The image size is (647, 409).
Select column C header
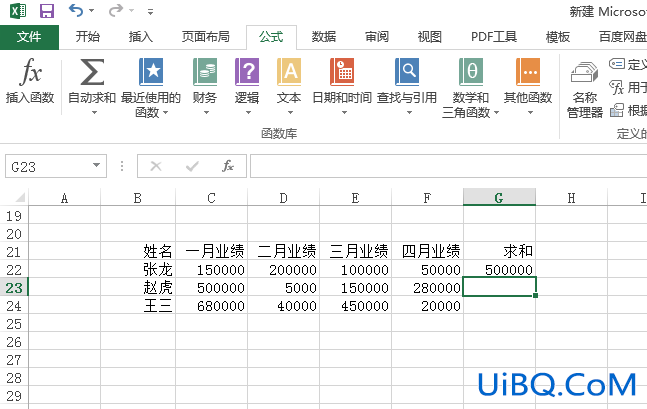pos(211,197)
